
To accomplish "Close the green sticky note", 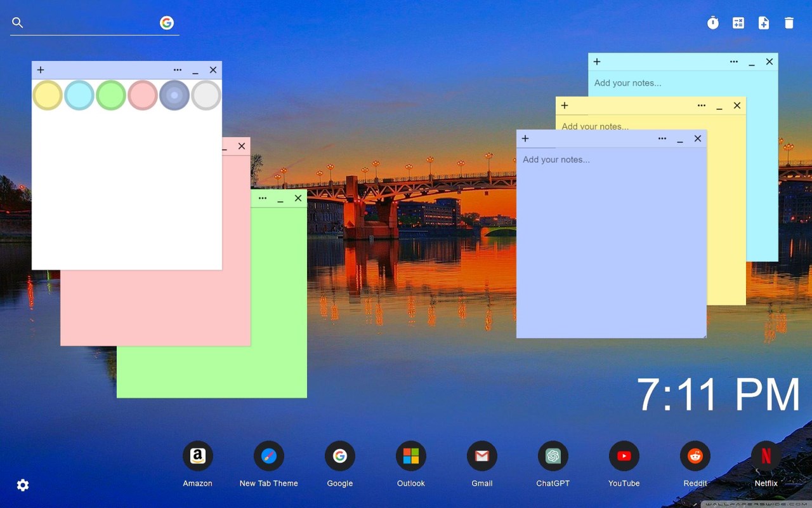I will 298,198.
